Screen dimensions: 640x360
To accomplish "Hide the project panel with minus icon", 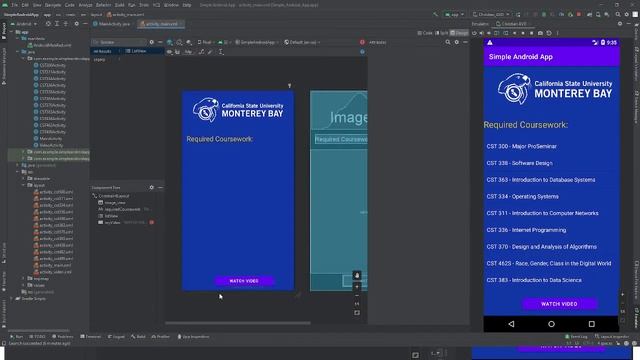I will (85, 24).
